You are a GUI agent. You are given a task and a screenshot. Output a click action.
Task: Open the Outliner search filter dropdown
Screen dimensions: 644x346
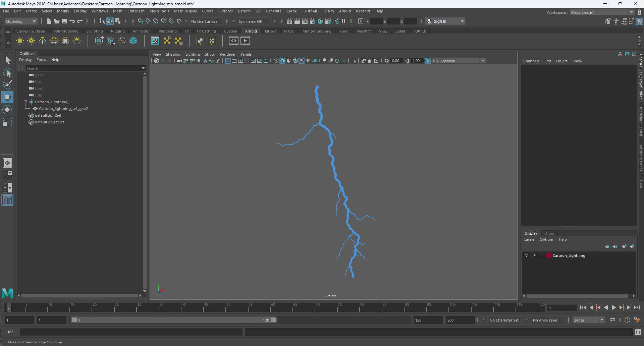click(x=143, y=68)
